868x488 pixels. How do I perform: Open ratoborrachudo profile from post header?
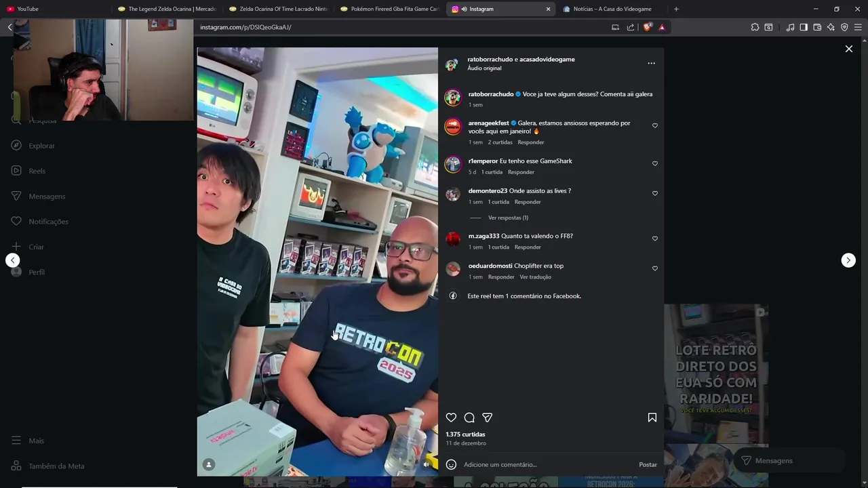pyautogui.click(x=490, y=59)
